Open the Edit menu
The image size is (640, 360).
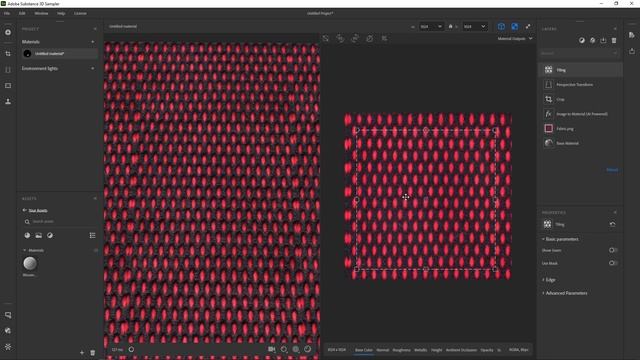22,13
